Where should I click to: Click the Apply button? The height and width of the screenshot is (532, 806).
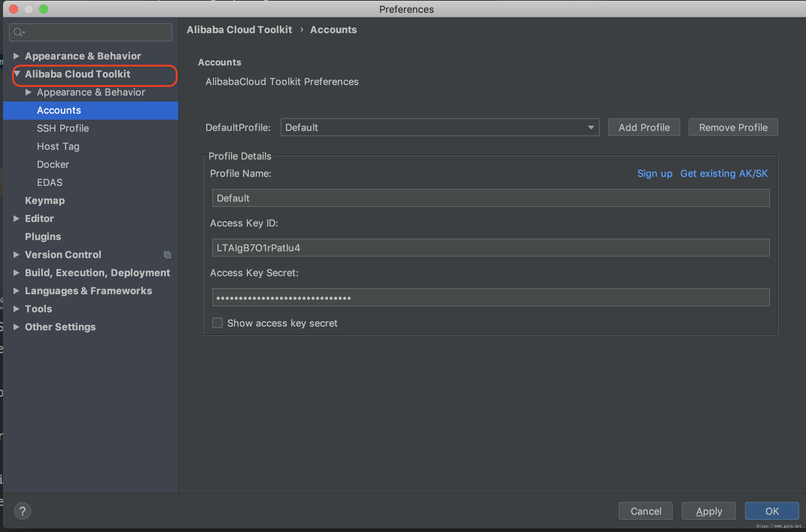(x=709, y=511)
